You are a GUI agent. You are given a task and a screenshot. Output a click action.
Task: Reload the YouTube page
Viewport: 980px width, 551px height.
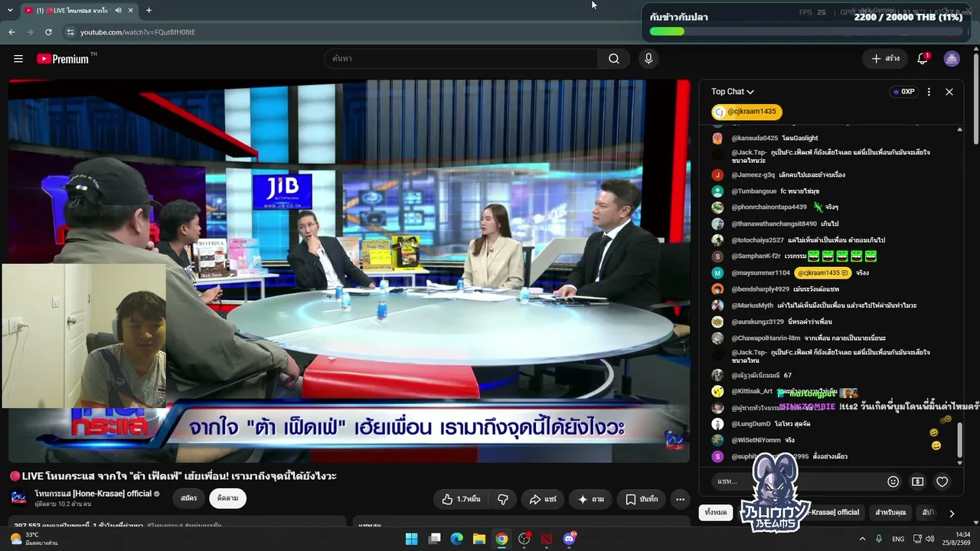[x=48, y=32]
